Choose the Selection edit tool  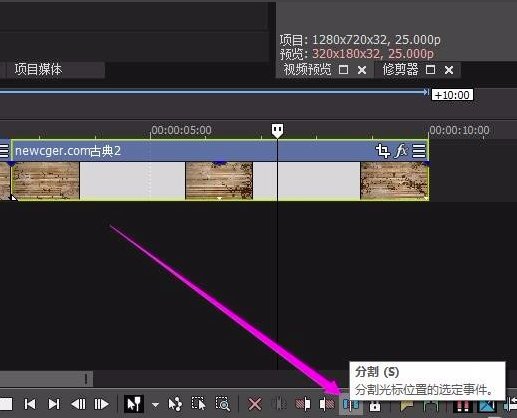coord(198,404)
